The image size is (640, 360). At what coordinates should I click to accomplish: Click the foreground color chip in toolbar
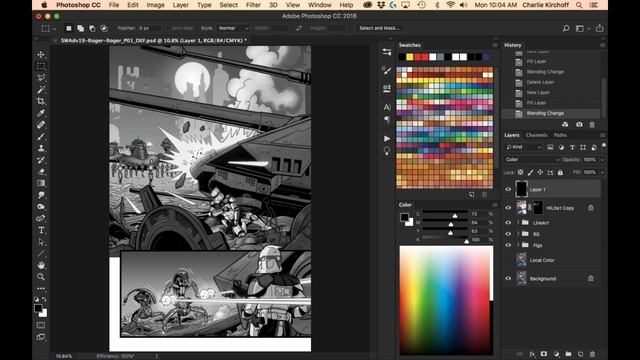coord(38,308)
